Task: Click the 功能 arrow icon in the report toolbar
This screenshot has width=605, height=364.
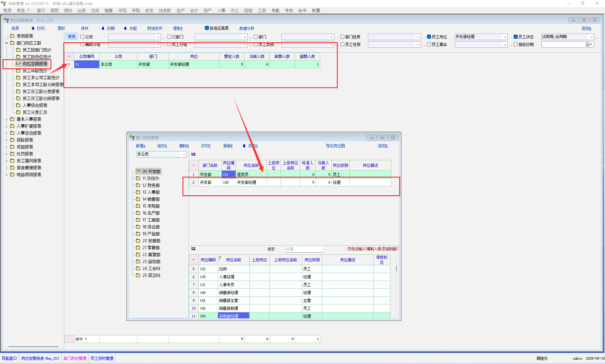Action: (x=125, y=28)
